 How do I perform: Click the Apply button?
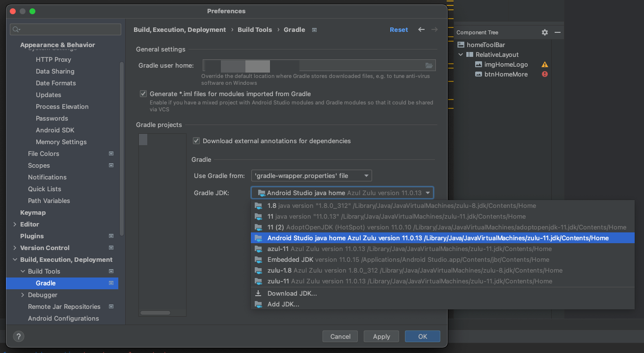pyautogui.click(x=381, y=336)
